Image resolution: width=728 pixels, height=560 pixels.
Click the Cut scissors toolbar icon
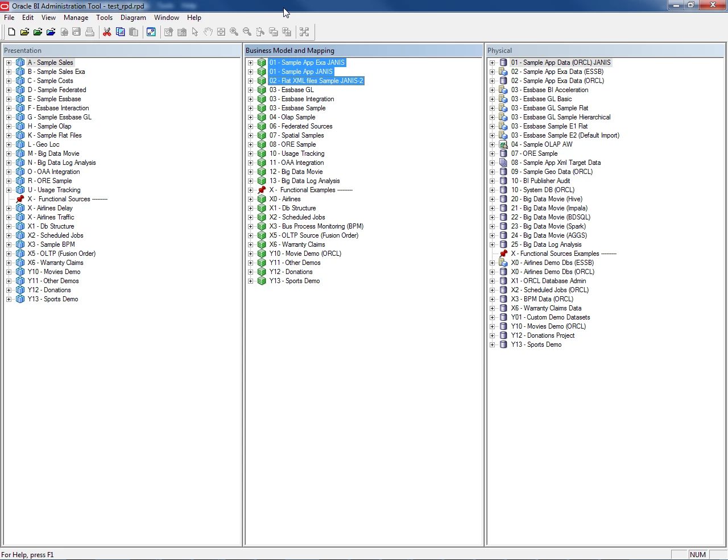click(107, 32)
